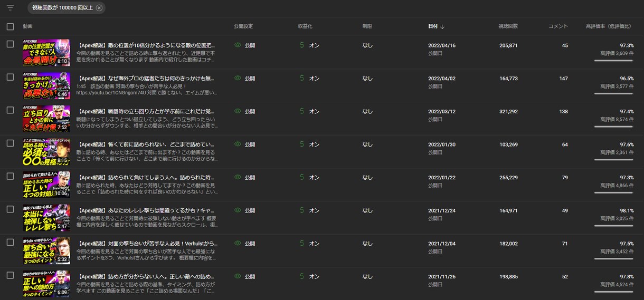Click the 高評価率（低評価比） column header

point(610,26)
